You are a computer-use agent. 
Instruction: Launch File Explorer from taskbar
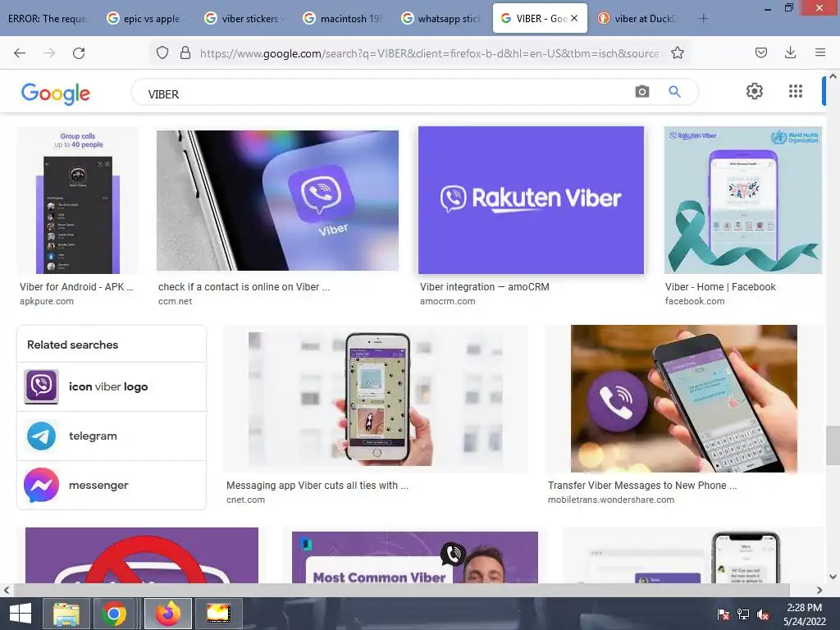click(66, 614)
